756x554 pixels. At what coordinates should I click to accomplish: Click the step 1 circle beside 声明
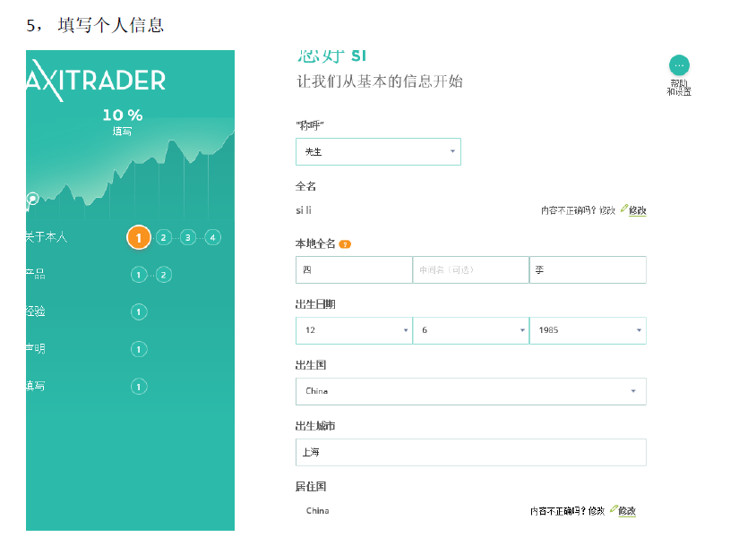139,349
